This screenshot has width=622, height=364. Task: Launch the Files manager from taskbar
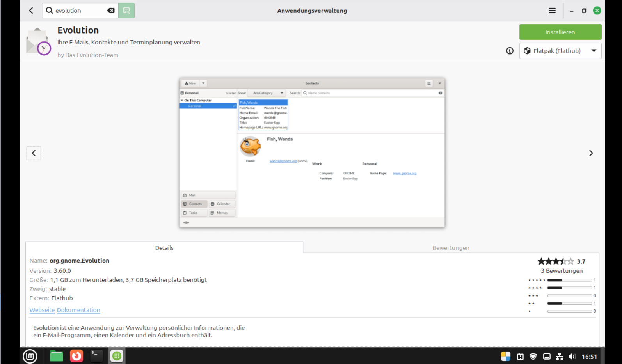tap(56, 356)
